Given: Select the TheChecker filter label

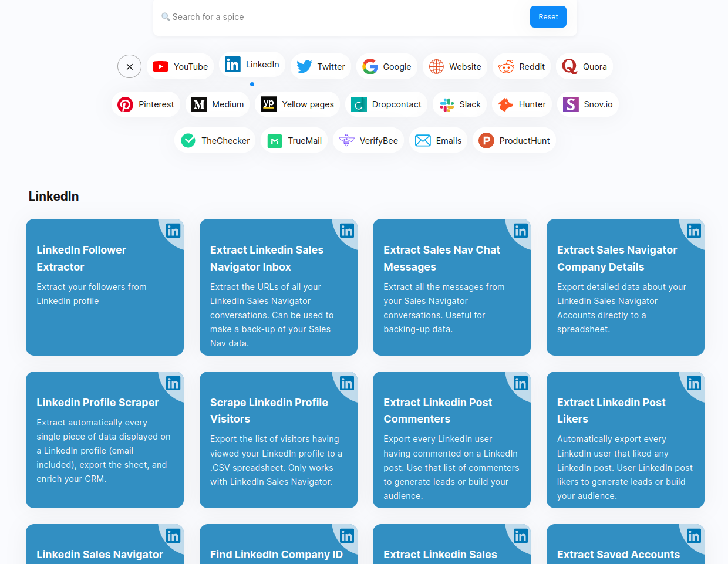Looking at the screenshot, I should [x=225, y=141].
